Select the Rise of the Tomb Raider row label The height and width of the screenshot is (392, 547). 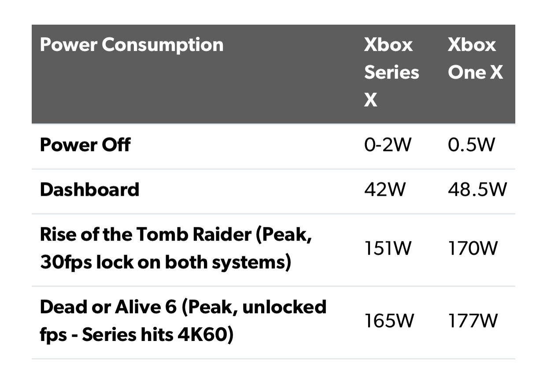pyautogui.click(x=176, y=249)
